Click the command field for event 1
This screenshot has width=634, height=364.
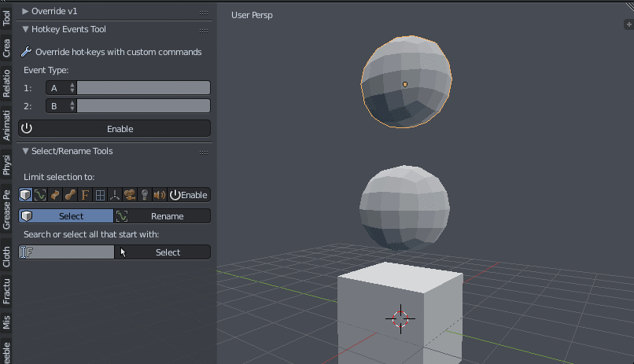coord(143,88)
